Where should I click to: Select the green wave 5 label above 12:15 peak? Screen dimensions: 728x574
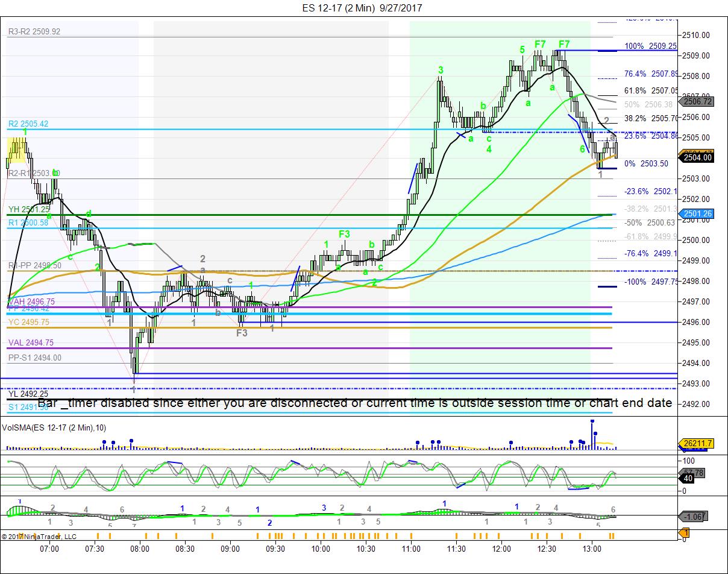[x=522, y=49]
